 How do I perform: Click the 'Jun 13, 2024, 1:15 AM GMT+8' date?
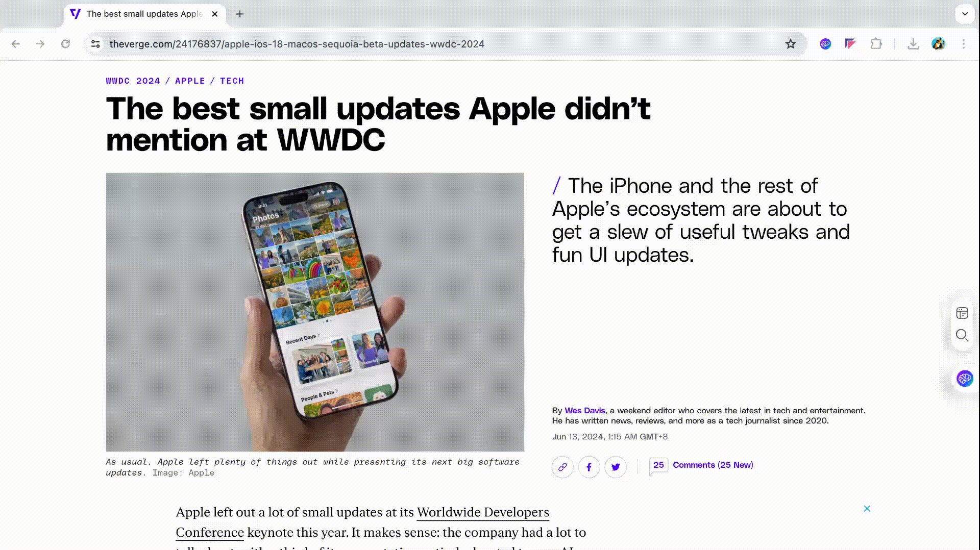tap(610, 437)
